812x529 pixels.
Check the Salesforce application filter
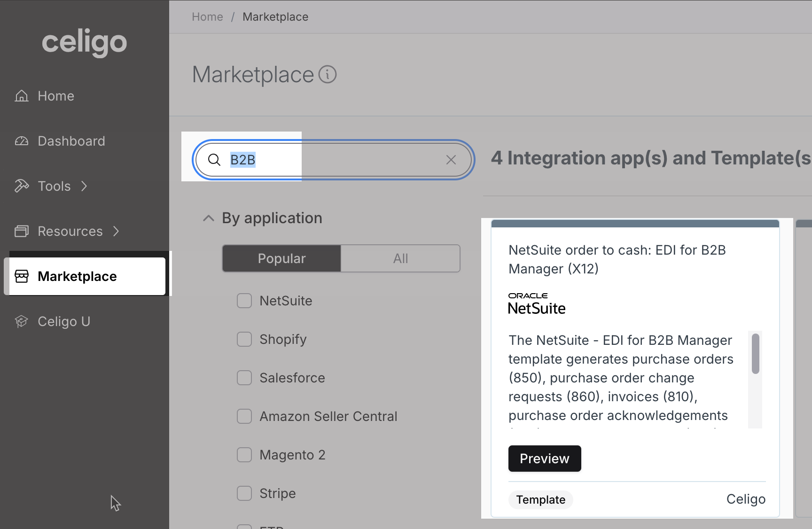click(244, 378)
